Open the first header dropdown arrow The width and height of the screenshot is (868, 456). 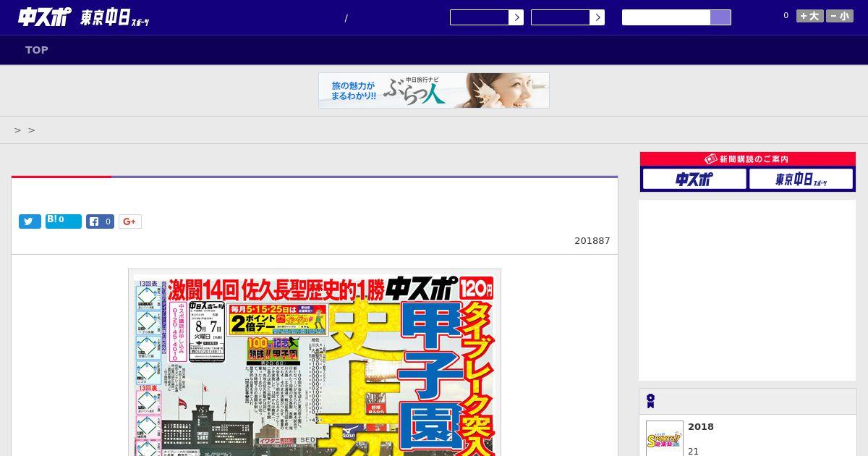pos(516,17)
